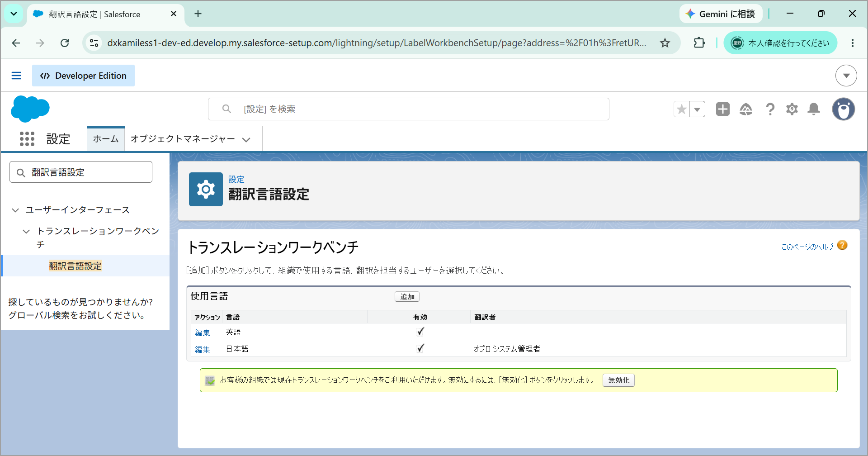The height and width of the screenshot is (456, 868).
Task: Open a new browser tab
Action: (198, 14)
